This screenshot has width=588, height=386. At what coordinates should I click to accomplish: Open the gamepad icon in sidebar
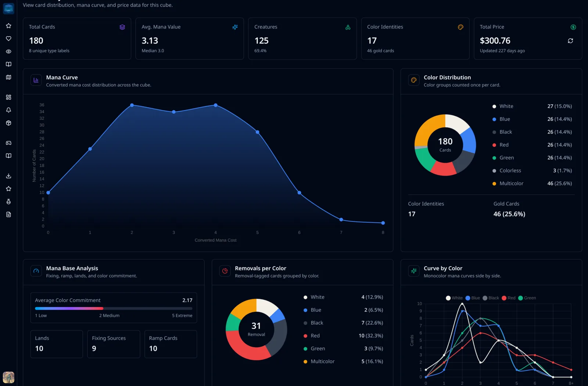[x=8, y=143]
